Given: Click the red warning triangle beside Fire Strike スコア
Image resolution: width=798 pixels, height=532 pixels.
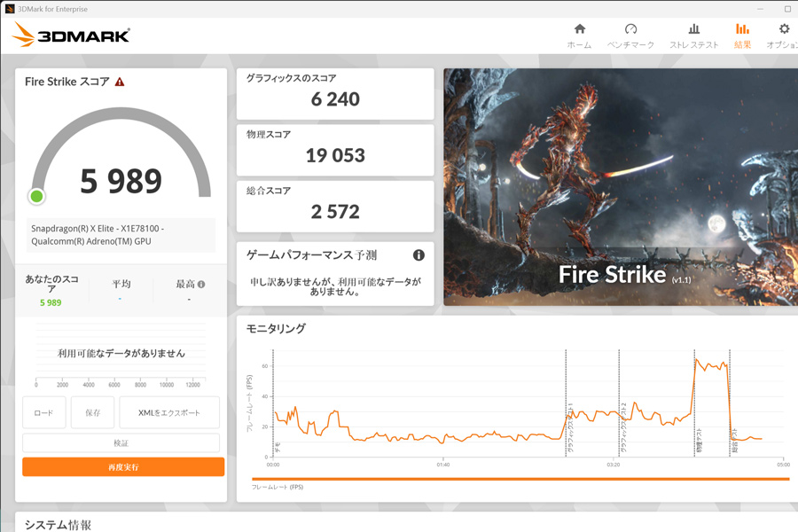Looking at the screenshot, I should pos(120,82).
